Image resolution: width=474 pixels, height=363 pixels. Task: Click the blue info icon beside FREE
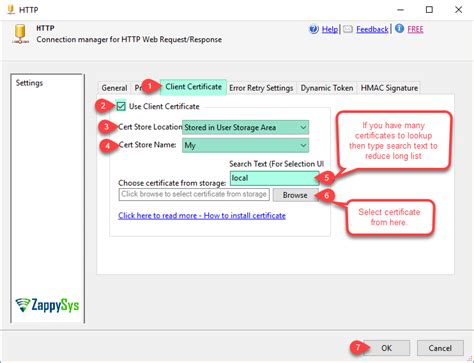399,29
